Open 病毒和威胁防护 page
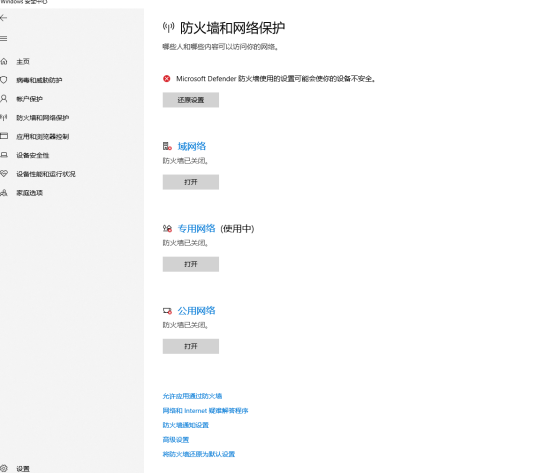This screenshot has height=473, width=553. point(39,80)
